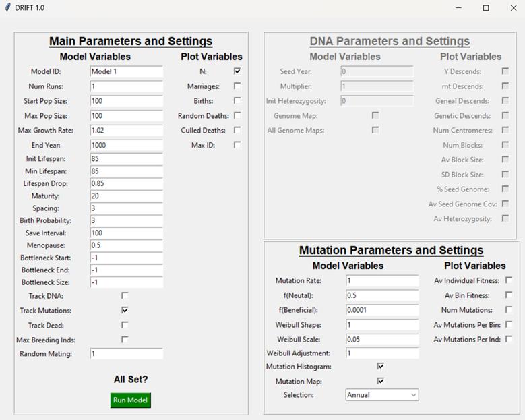Screen dimensions: 525x420
Task: Click the DRIFT feather icon in title bar
Action: (x=7, y=7)
